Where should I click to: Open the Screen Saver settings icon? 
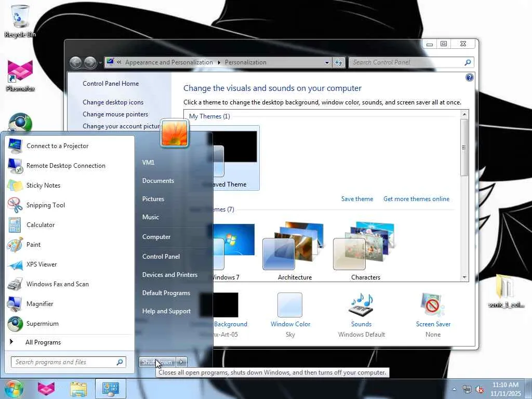[x=433, y=304]
